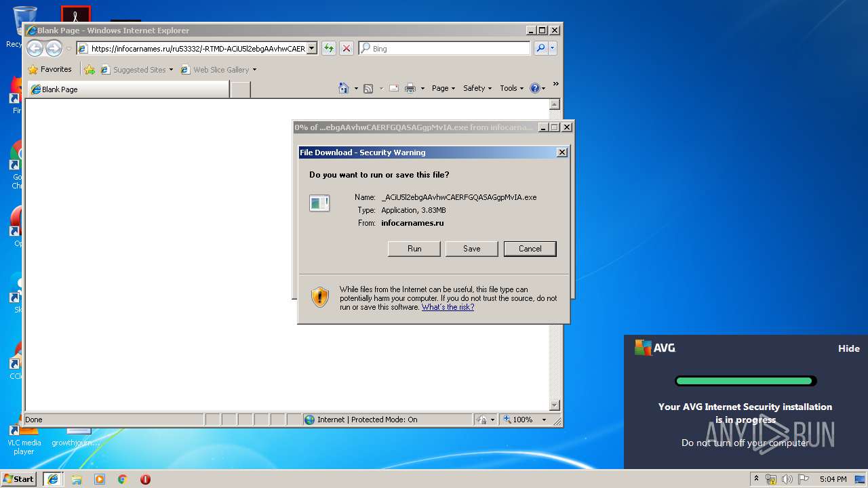
Task: Launch Opera from the taskbar
Action: pyautogui.click(x=145, y=479)
